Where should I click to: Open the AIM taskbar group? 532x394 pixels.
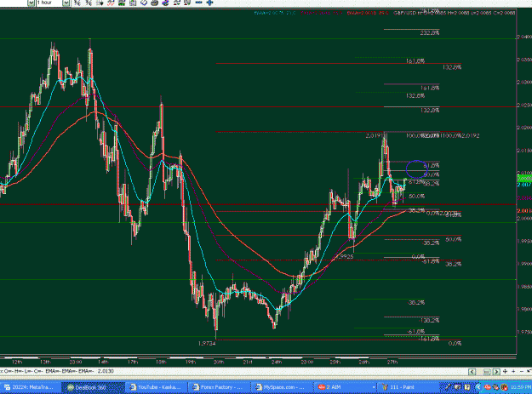point(346,387)
